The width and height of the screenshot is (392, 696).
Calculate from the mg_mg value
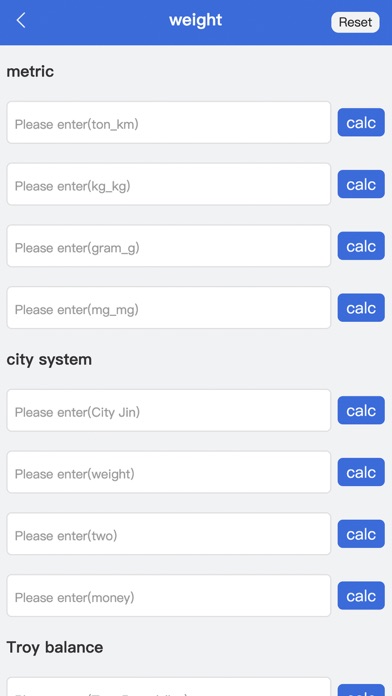click(x=361, y=308)
